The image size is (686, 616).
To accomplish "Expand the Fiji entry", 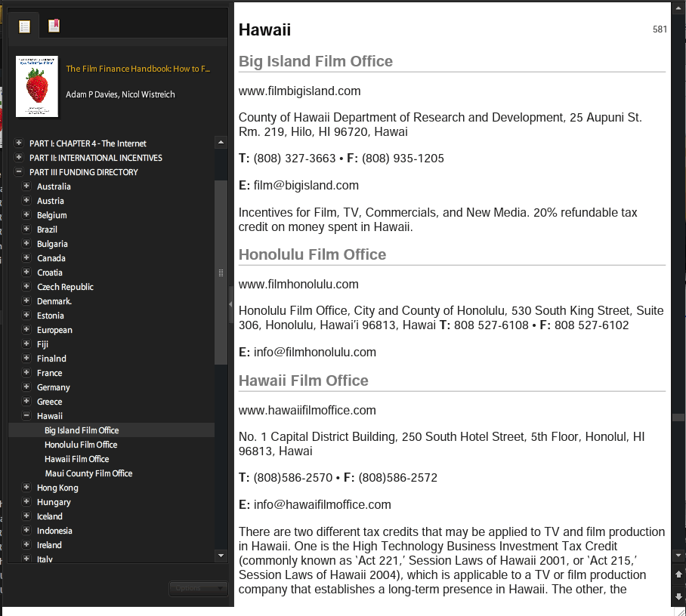I will click(26, 344).
